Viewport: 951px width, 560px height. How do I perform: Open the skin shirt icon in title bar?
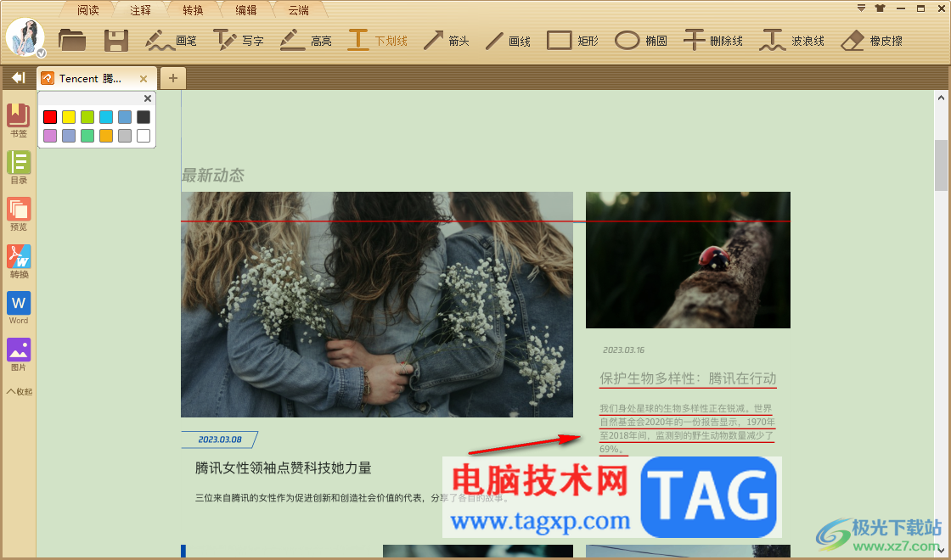pos(880,8)
